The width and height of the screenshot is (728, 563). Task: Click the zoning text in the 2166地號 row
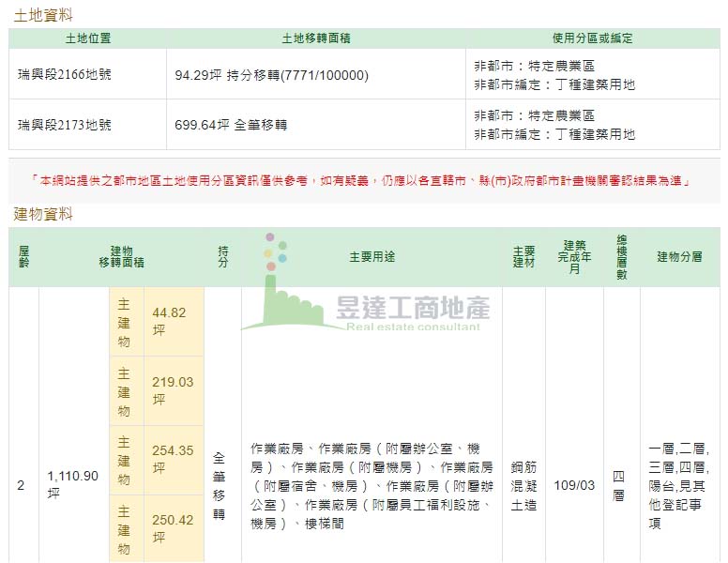[554, 75]
